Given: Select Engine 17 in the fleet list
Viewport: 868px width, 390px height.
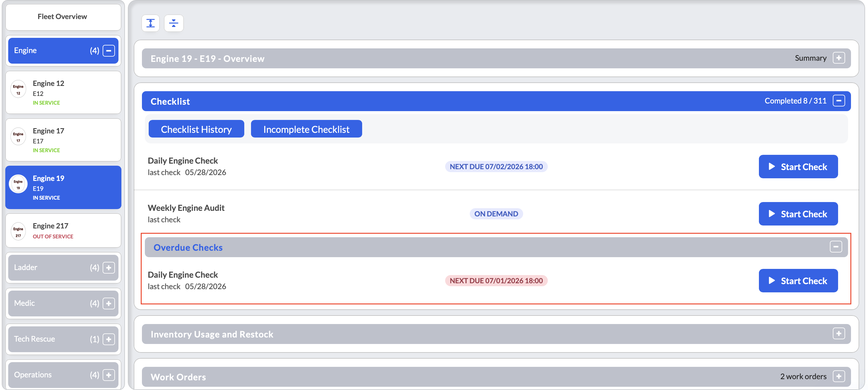Looking at the screenshot, I should (63, 140).
